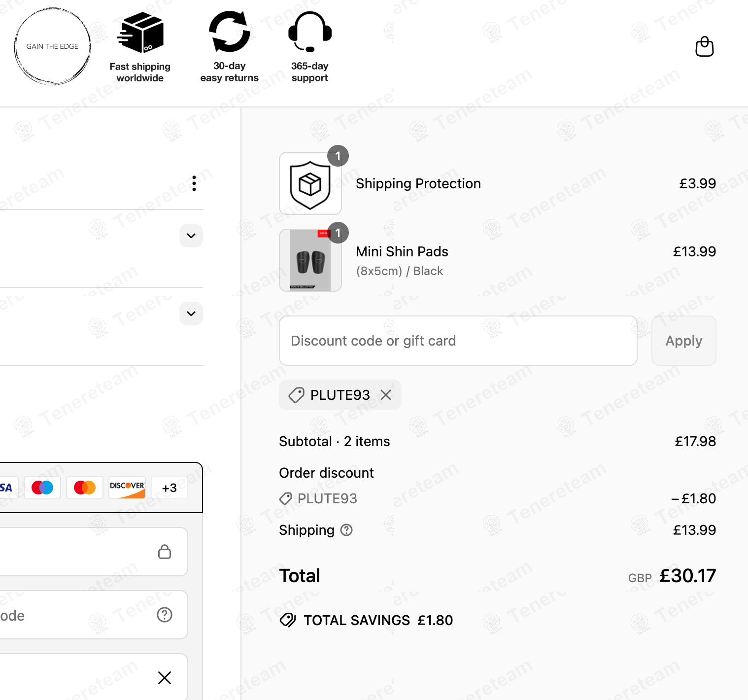Show the +3 more payment methods
The width and height of the screenshot is (748, 700).
(x=169, y=488)
